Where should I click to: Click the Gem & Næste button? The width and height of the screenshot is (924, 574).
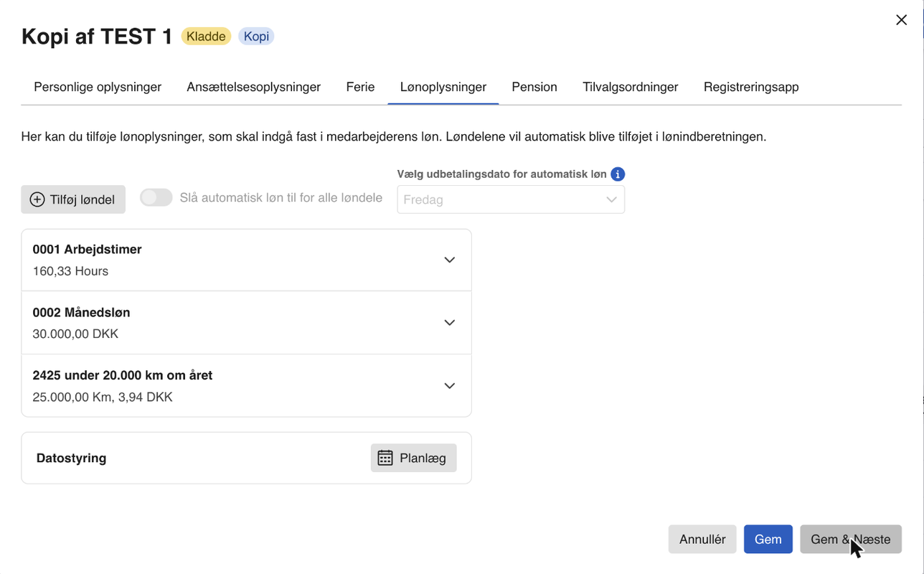pos(851,540)
